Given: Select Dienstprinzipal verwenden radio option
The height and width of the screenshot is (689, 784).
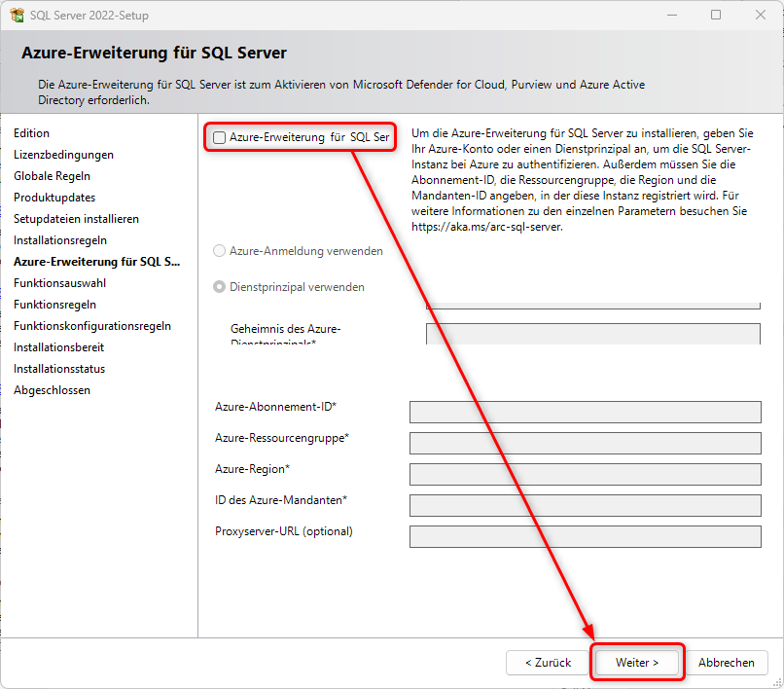Looking at the screenshot, I should (x=220, y=287).
